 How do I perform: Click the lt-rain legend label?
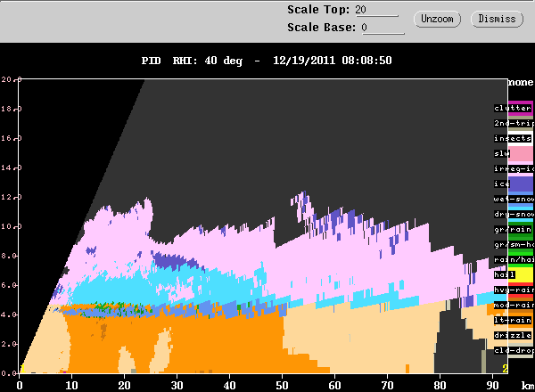513,320
